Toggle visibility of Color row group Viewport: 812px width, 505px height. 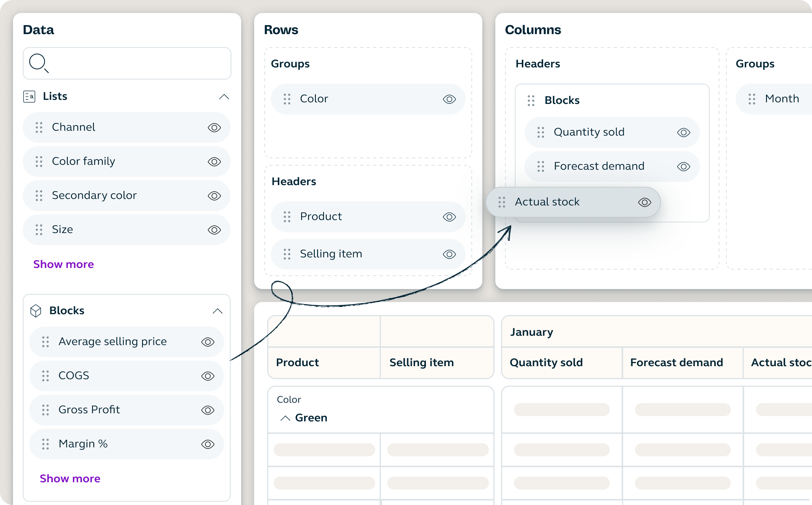click(449, 99)
